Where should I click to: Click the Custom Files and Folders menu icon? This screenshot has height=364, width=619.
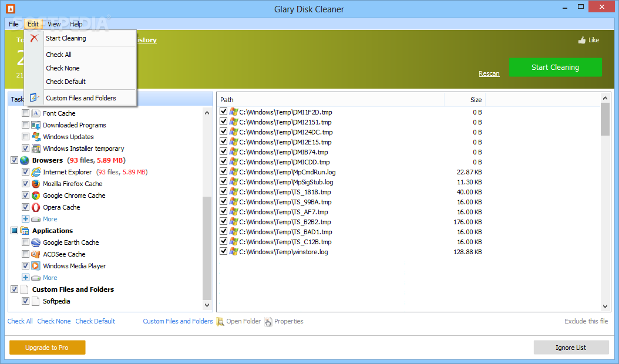pos(34,97)
